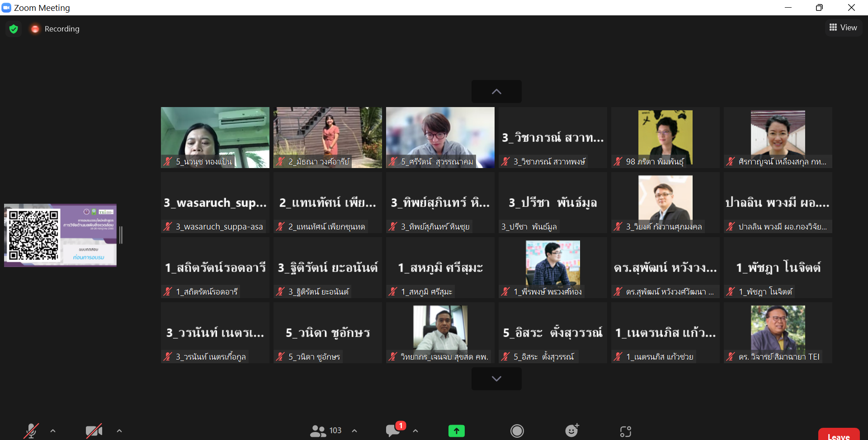Expand the participants options caret
868x440 pixels.
[354, 431]
